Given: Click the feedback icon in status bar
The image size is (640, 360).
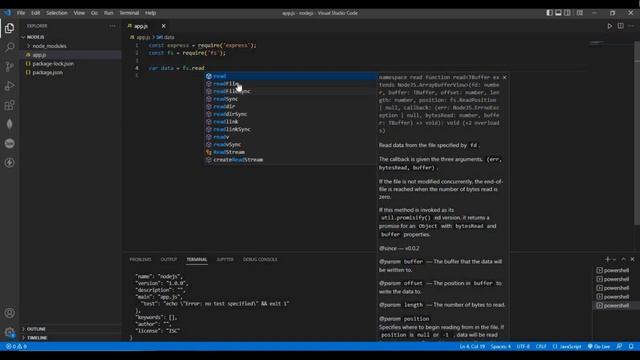Looking at the screenshot, I should tap(619, 347).
